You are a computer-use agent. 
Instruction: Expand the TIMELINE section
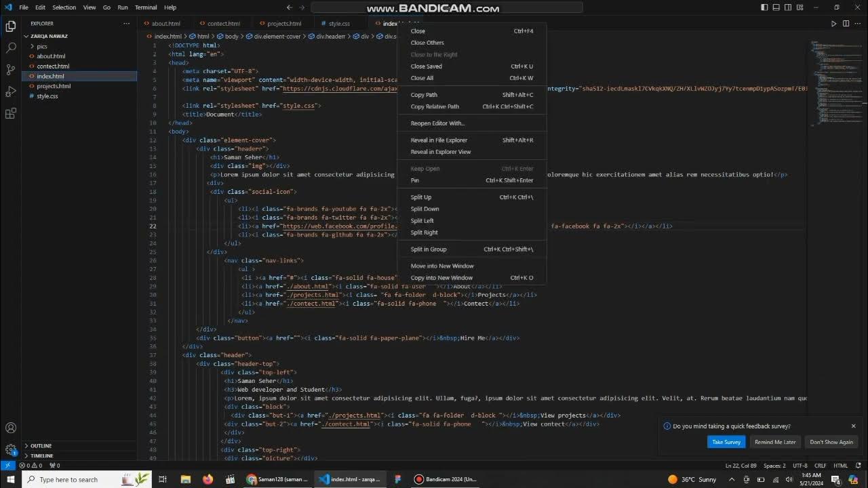coord(79,455)
